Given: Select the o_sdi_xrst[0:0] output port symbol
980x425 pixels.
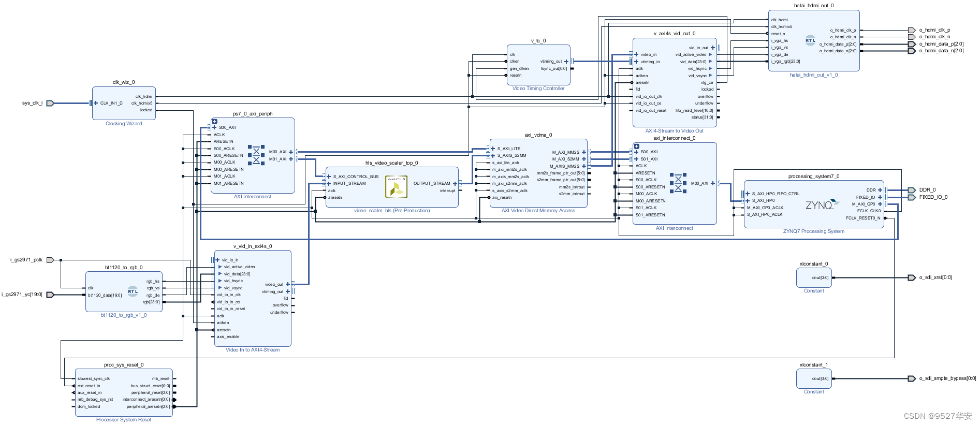Looking at the screenshot, I should click(912, 277).
